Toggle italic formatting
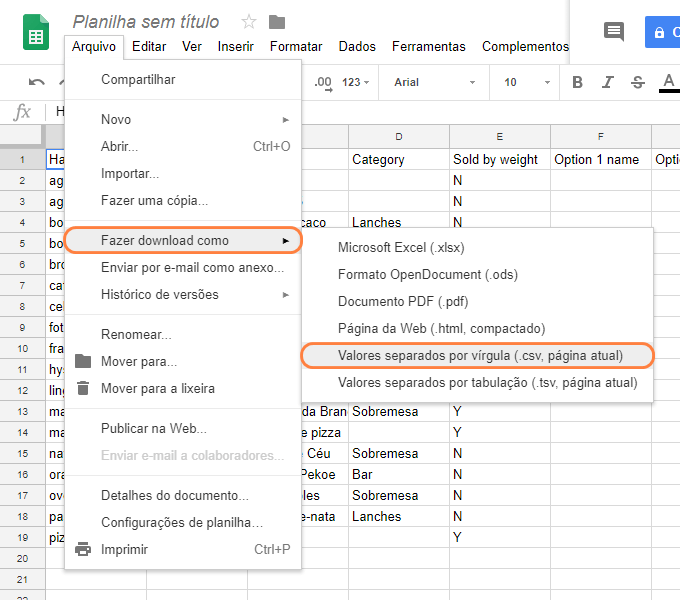This screenshot has height=600, width=680. pos(607,82)
